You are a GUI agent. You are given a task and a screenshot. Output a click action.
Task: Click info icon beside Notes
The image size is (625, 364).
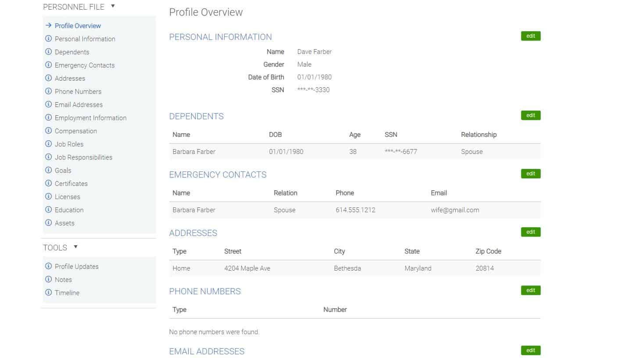[x=49, y=279]
